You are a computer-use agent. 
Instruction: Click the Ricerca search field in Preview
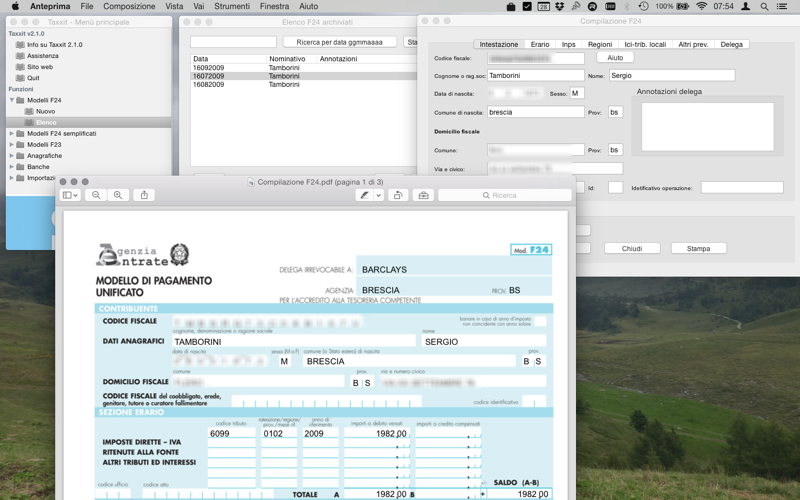505,195
